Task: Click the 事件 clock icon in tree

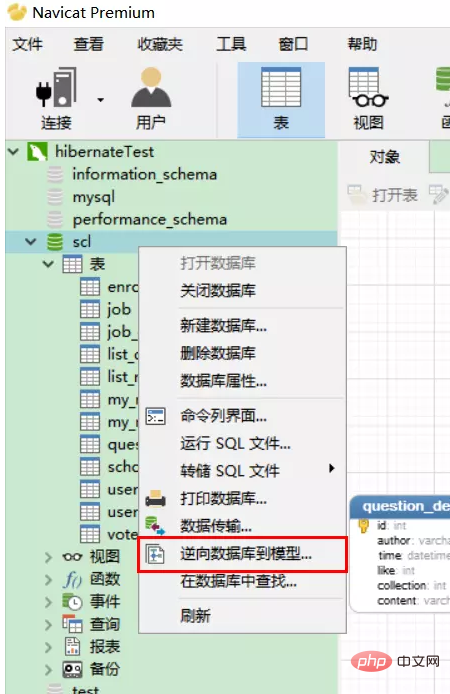Action: coord(72,602)
